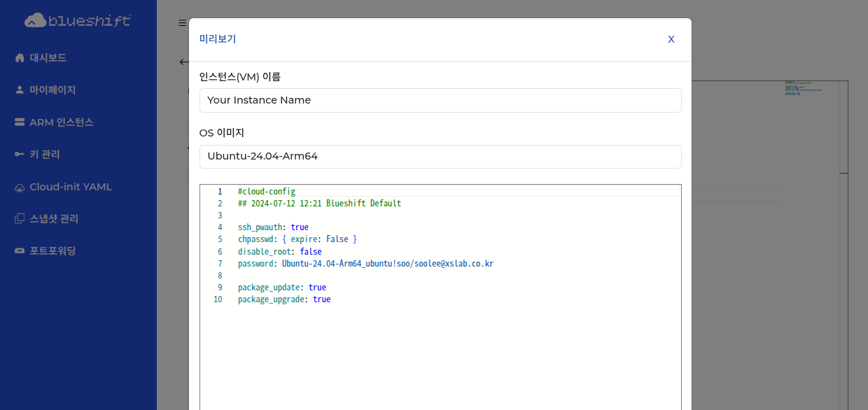This screenshot has width=868, height=410.
Task: Open the 마이페이지 menu item
Action: click(52, 90)
